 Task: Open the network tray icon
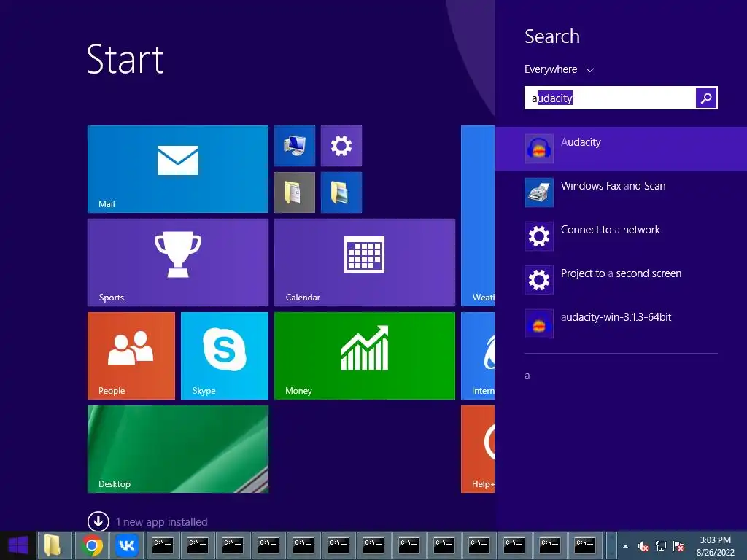(661, 546)
